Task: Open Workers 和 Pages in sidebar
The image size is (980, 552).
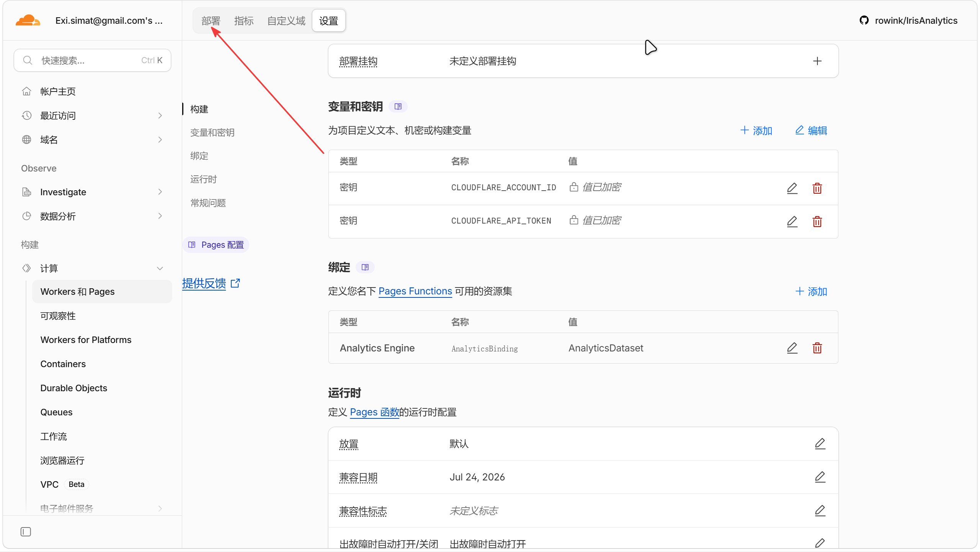Action: [102, 291]
